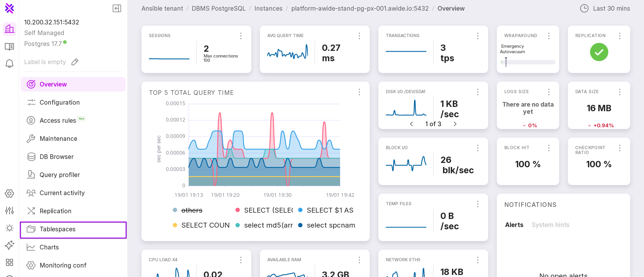Switch to the System hints tab
The image size is (644, 277).
point(550,225)
